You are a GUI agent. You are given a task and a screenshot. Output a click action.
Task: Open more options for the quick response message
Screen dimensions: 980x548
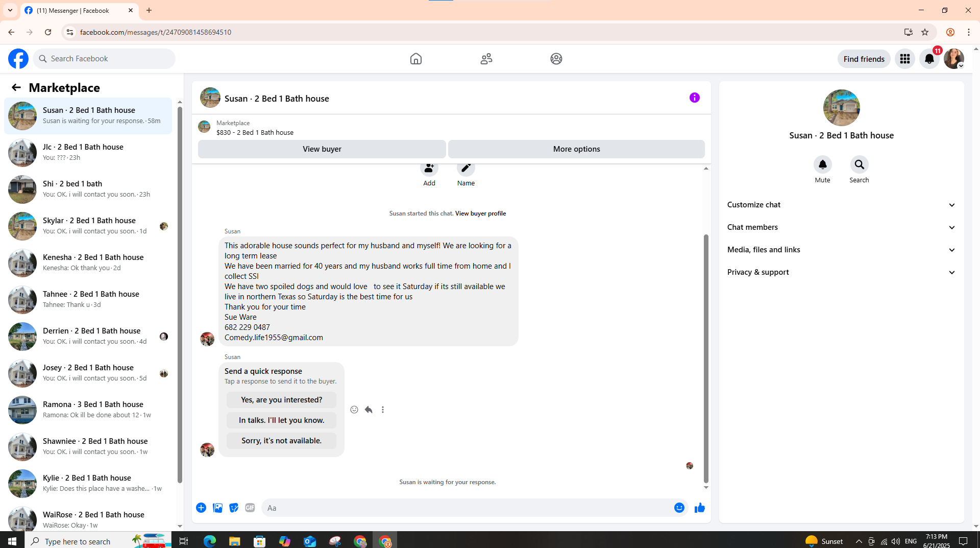(383, 410)
